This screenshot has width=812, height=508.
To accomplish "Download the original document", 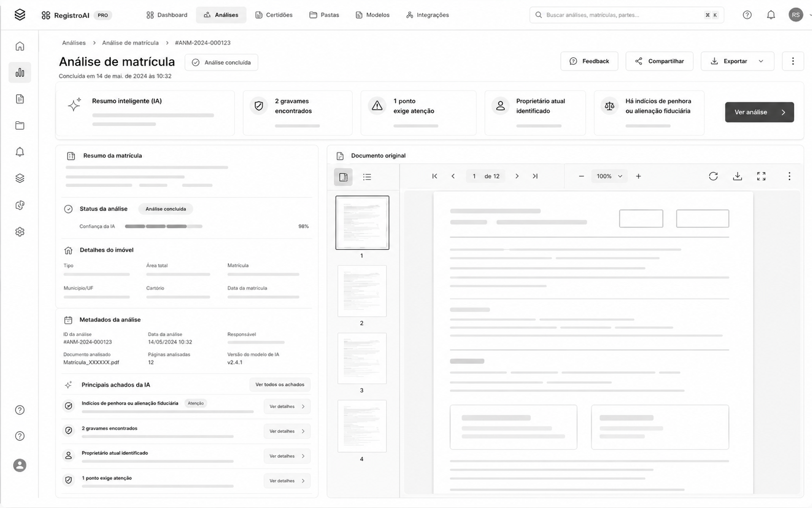I will point(737,176).
